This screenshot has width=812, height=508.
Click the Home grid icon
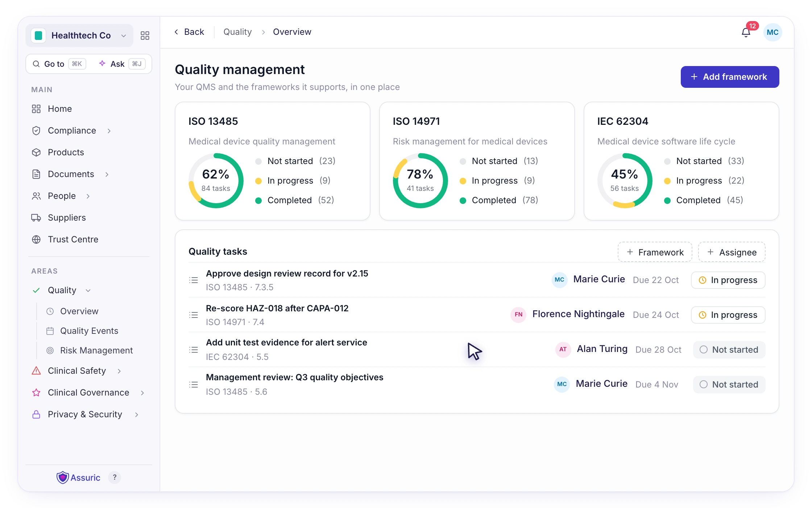click(x=36, y=109)
